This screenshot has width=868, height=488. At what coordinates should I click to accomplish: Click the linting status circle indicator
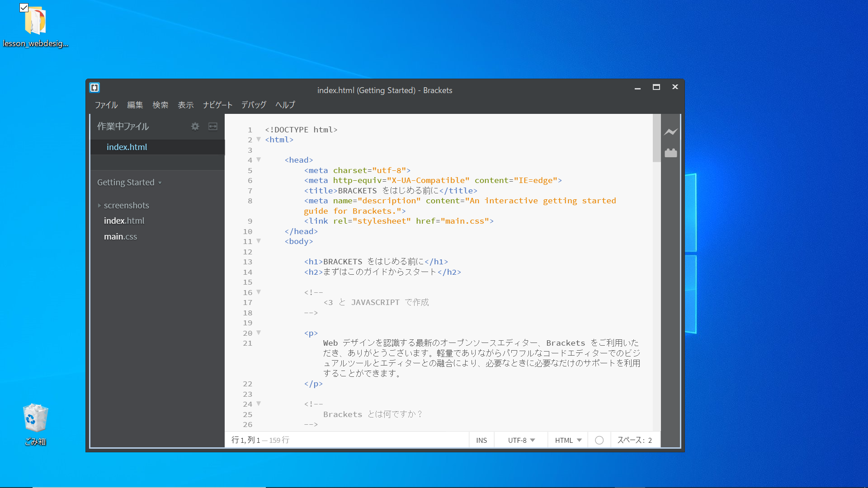point(599,440)
